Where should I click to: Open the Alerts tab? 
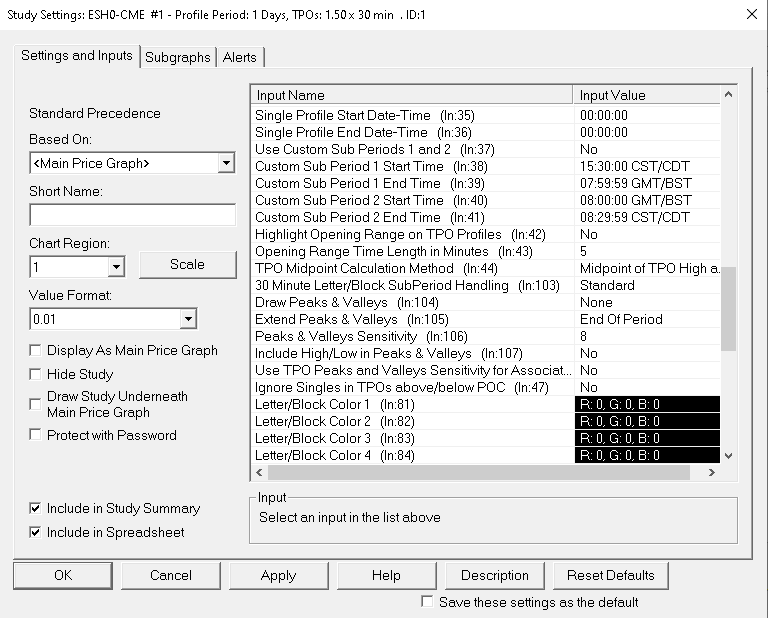(x=240, y=57)
